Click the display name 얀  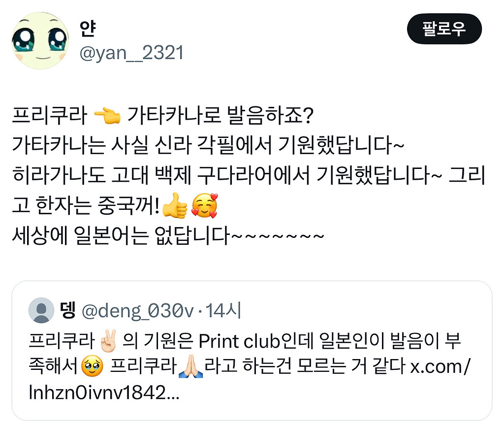[88, 28]
